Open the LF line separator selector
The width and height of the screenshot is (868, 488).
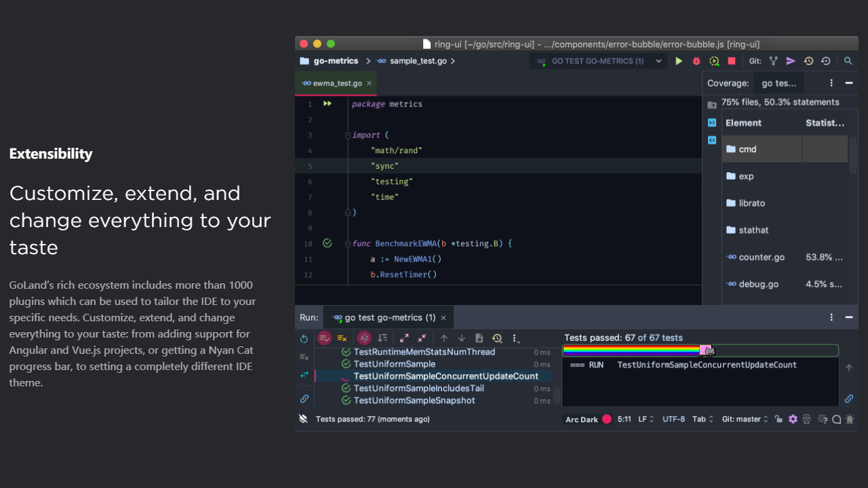646,419
